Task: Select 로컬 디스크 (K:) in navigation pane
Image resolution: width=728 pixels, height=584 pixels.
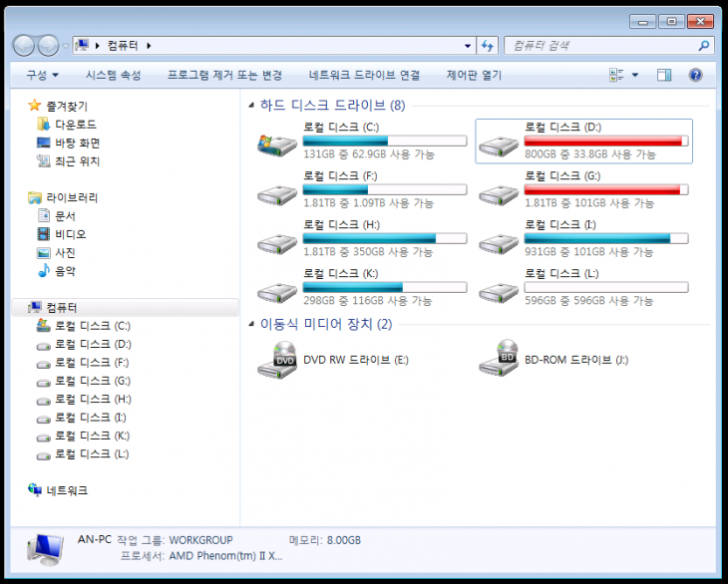Action: point(93,436)
